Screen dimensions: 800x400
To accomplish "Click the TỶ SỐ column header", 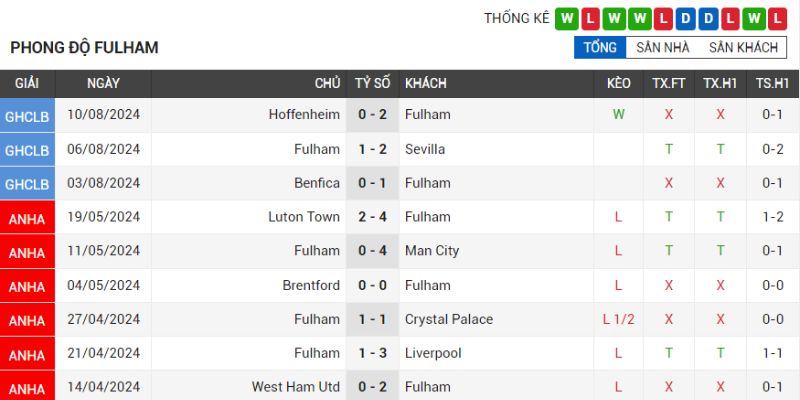I will 373,83.
